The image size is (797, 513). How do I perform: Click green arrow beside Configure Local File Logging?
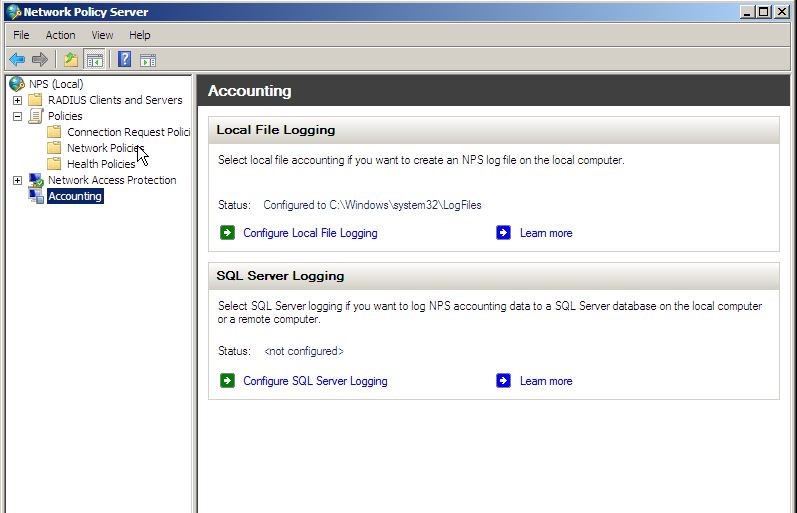(x=227, y=233)
